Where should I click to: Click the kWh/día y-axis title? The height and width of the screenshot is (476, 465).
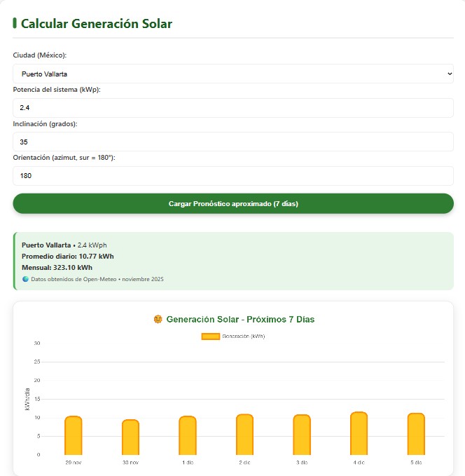click(x=27, y=399)
